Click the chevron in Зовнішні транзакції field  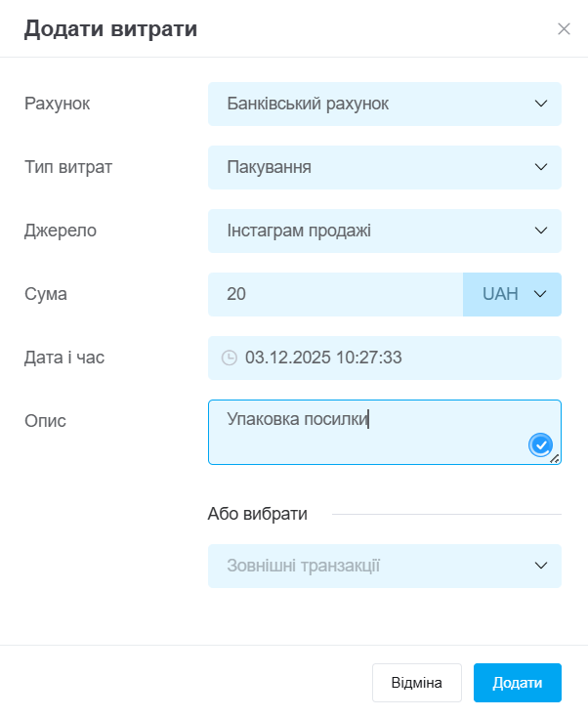[x=542, y=566]
